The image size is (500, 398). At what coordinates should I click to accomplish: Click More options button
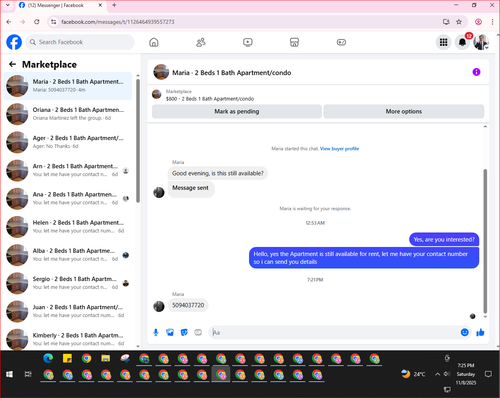click(x=404, y=111)
